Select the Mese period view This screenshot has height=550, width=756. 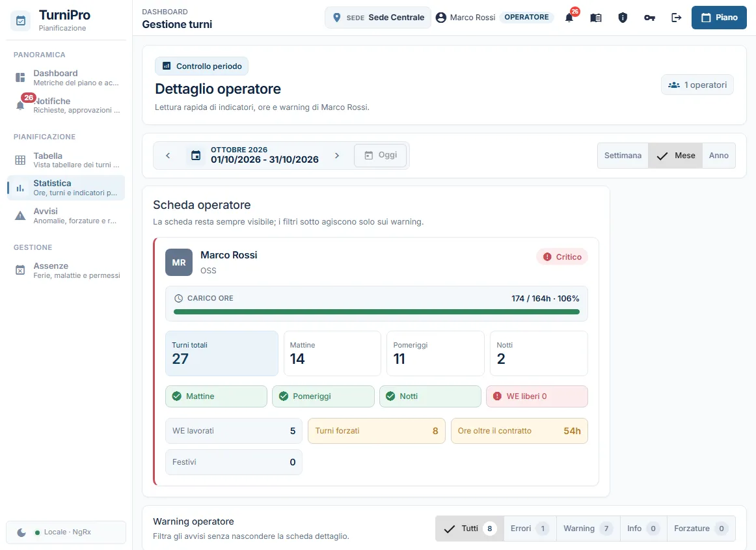pyautogui.click(x=675, y=156)
